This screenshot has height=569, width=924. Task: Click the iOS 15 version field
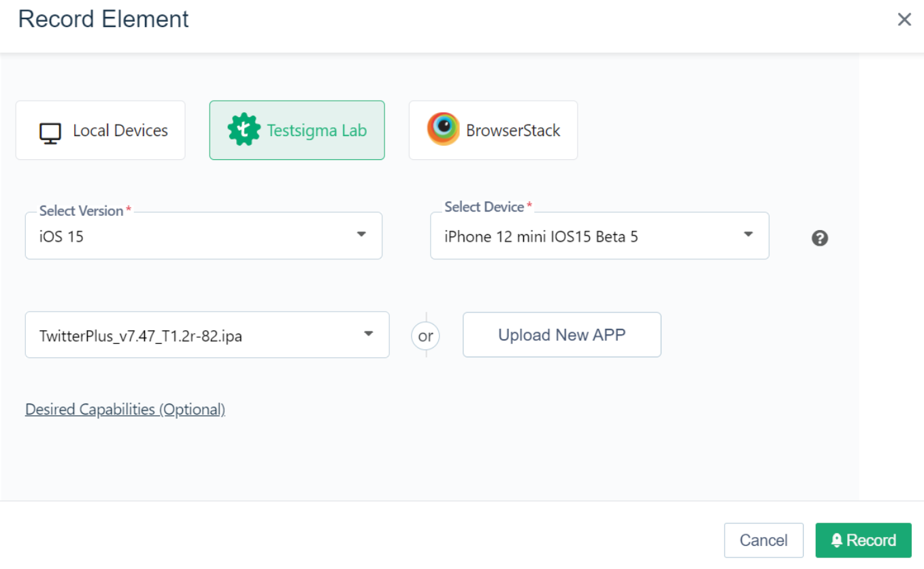(x=191, y=236)
